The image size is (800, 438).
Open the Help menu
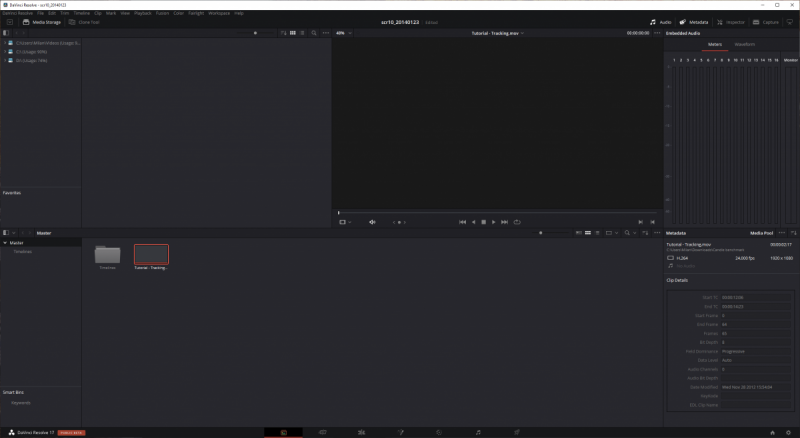coord(239,13)
